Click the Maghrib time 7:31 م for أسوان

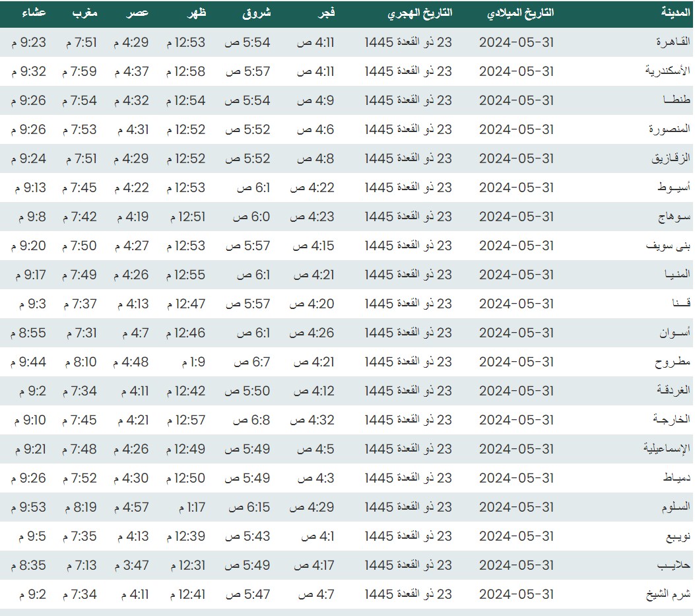pos(80,333)
